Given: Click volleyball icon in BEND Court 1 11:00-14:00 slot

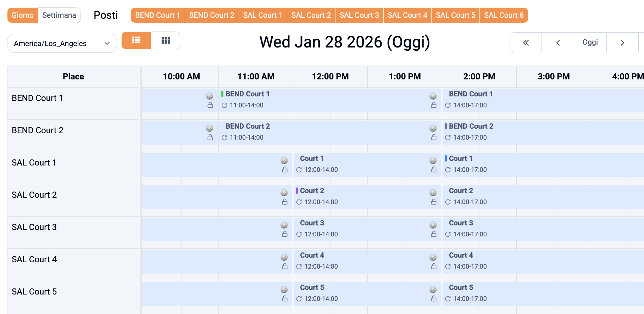Looking at the screenshot, I should click(x=433, y=96).
